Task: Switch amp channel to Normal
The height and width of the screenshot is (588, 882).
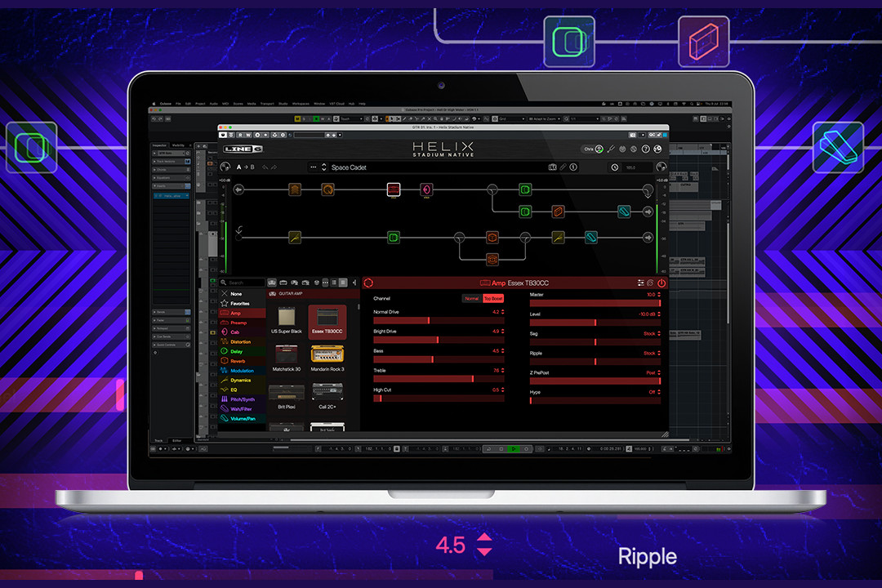Action: pos(471,299)
